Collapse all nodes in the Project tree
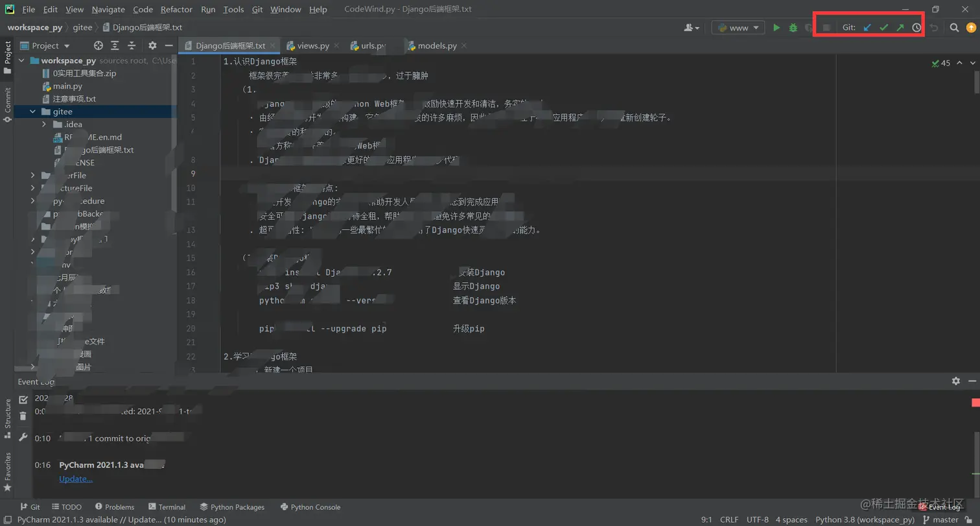Viewport: 980px width, 526px height. [132, 45]
